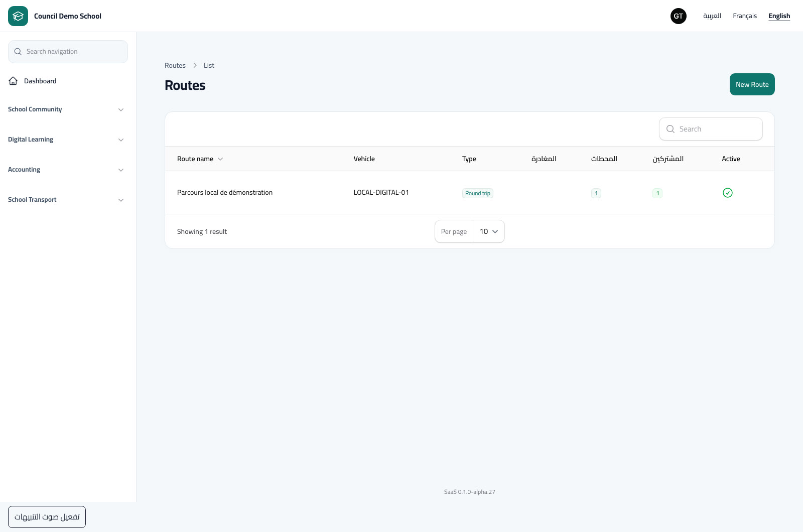803x532 pixels.
Task: Click the LOCAL-DIGITAL-01 vehicle cell
Action: click(x=381, y=192)
